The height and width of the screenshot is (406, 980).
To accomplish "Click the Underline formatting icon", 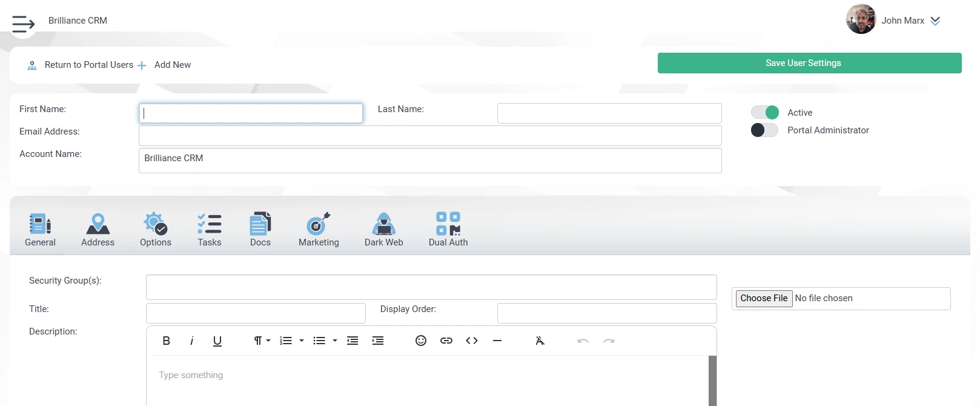I will 217,341.
